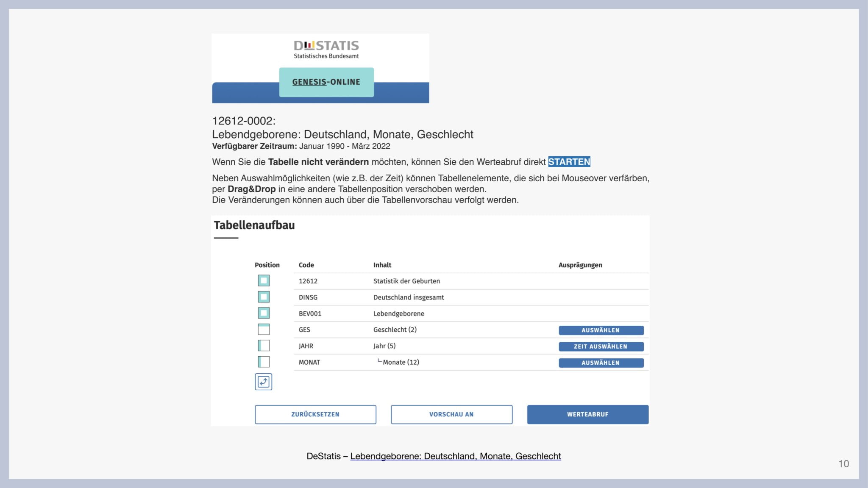Turn on preview with VORSCHAU AN
This screenshot has height=488, width=868.
[451, 414]
